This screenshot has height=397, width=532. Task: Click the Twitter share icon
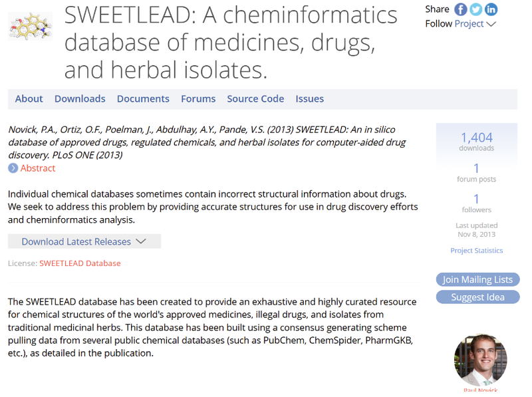click(475, 9)
